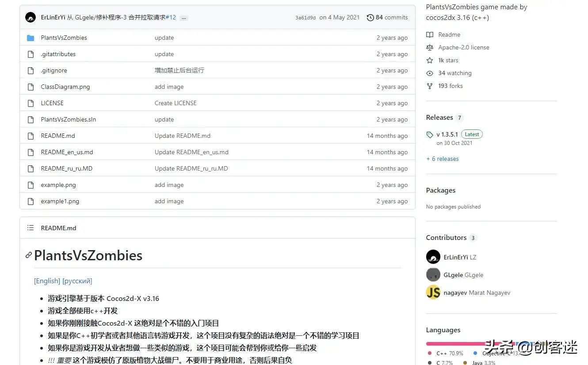Screen dimensions: 588x365
Task: Expand hidden releases via + 6 releases
Action: [x=442, y=159]
